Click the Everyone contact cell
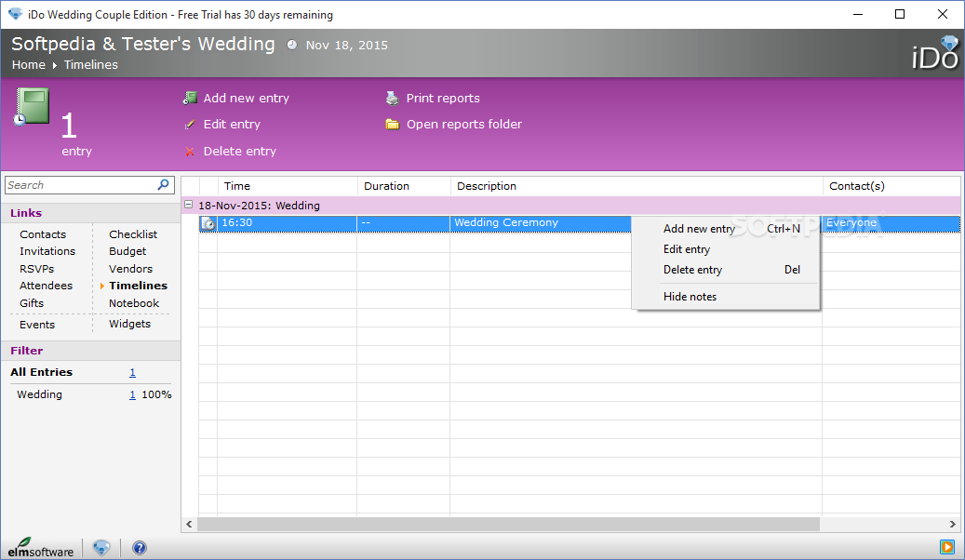 [x=891, y=223]
